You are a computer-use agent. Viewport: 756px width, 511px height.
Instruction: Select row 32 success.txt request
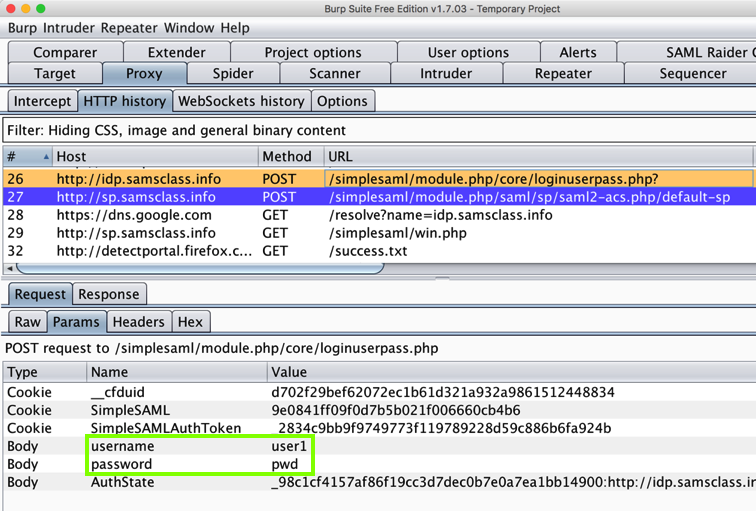379,251
